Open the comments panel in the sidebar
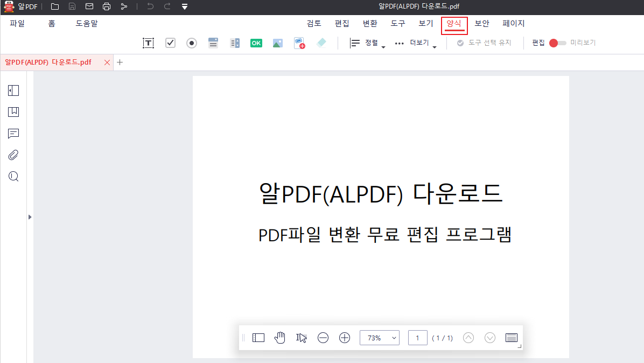This screenshot has height=363, width=644. 13,134
